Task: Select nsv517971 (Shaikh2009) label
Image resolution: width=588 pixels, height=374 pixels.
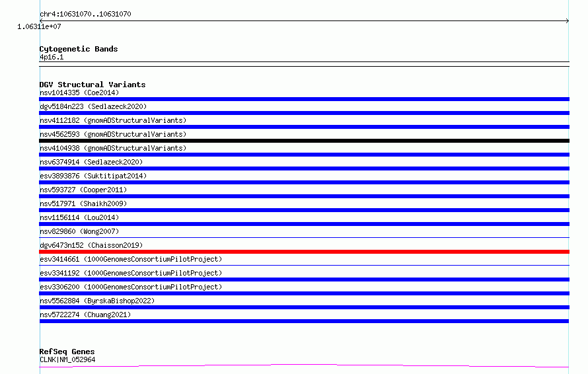Action: point(83,204)
